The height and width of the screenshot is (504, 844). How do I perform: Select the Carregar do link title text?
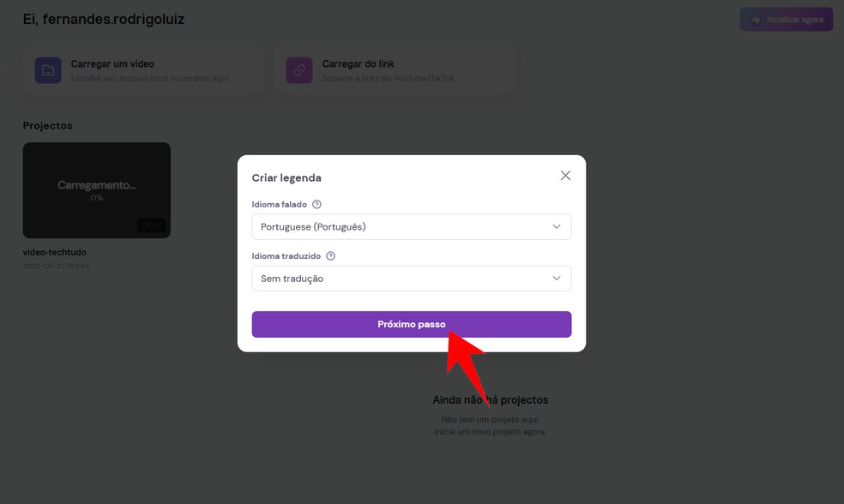359,64
